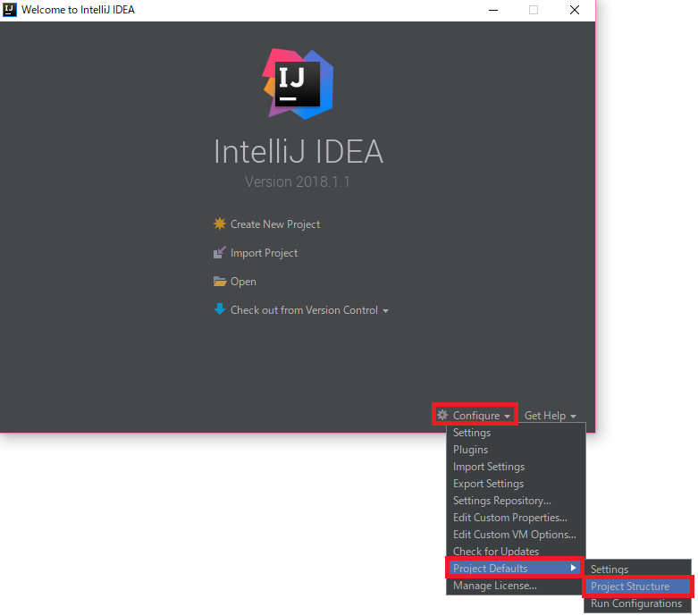This screenshot has height=616, width=698.
Task: Open the Get Help dropdown
Action: click(x=551, y=416)
